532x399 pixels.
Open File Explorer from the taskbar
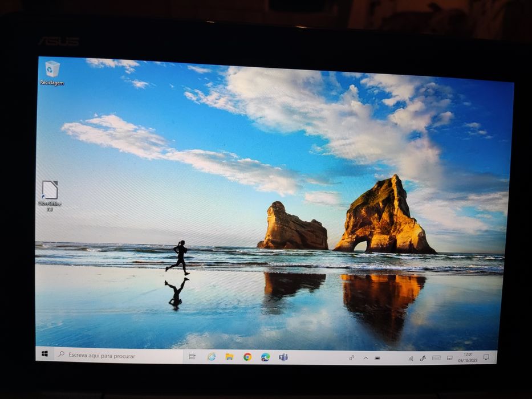point(229,357)
